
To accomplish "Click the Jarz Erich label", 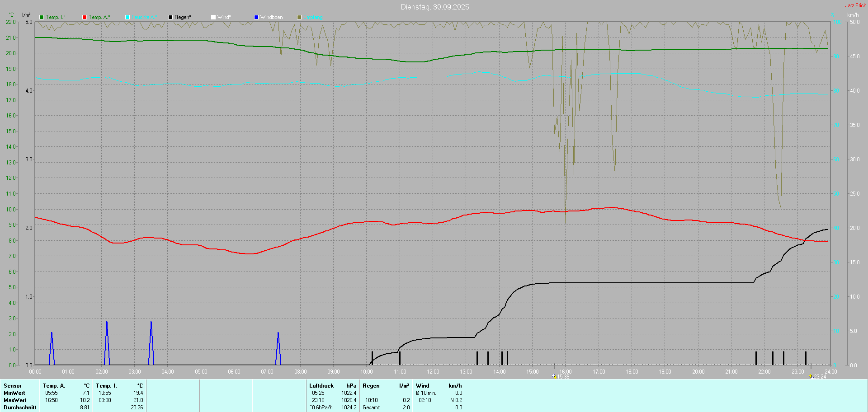I will 855,5.
